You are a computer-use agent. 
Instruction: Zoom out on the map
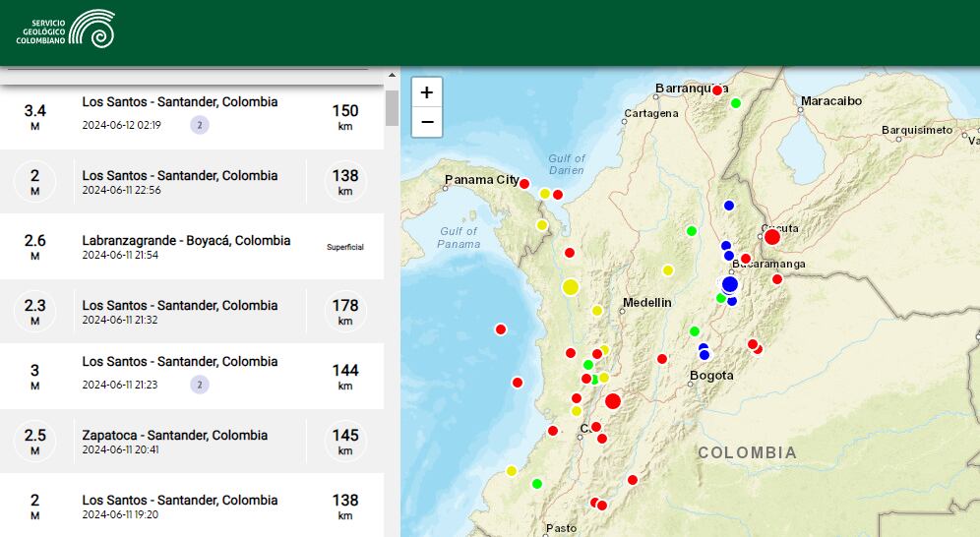[427, 122]
